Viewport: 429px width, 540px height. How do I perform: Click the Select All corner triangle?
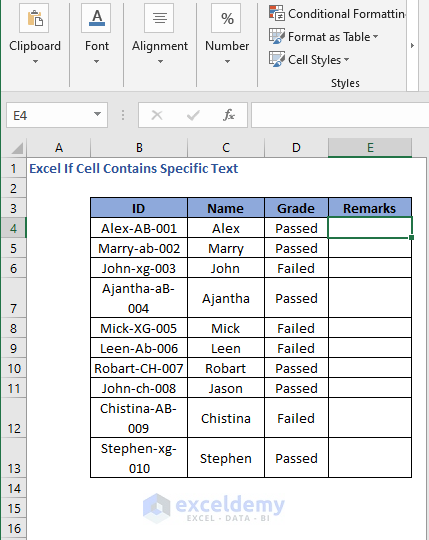click(x=17, y=148)
